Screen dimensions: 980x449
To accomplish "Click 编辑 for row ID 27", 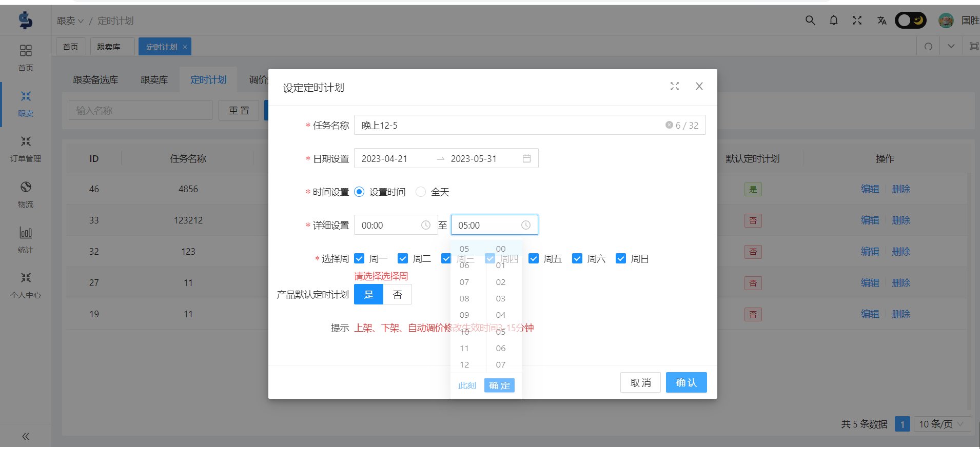I will [x=870, y=282].
